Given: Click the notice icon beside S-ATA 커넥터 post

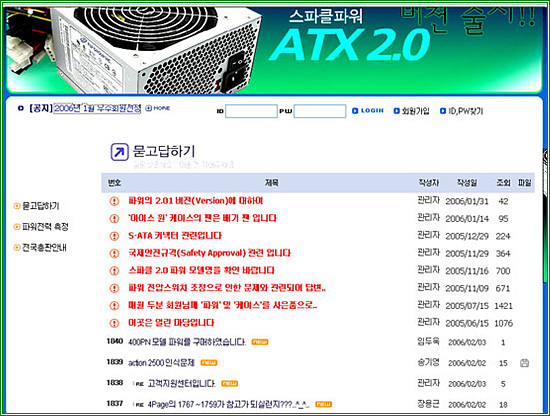Looking at the screenshot, I should click(x=114, y=236).
